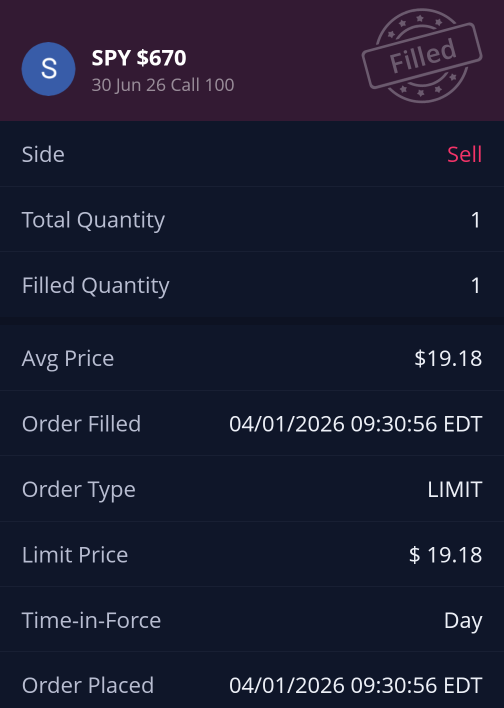Screen dimensions: 504x708
Task: Click the Filled Quantity value 1
Action: tap(476, 285)
